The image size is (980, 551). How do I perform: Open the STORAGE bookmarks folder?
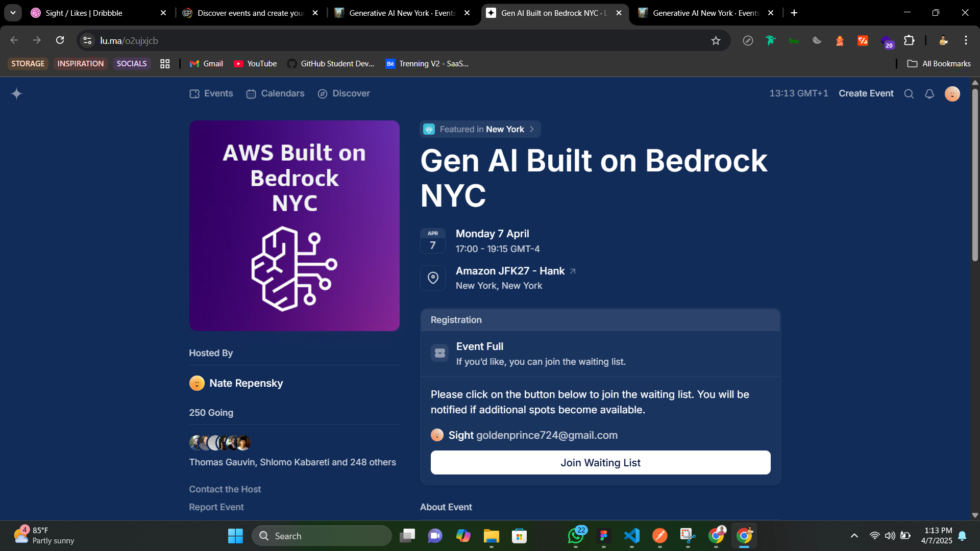pyautogui.click(x=28, y=64)
